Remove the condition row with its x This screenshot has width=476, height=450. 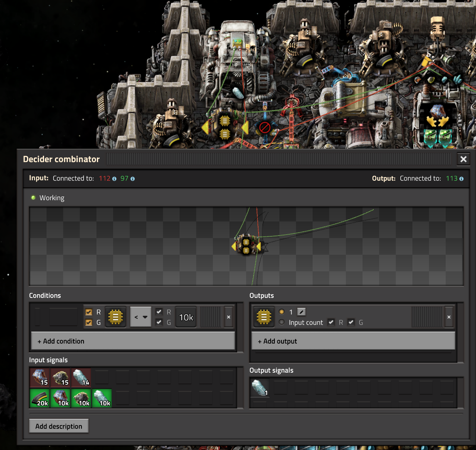click(229, 317)
